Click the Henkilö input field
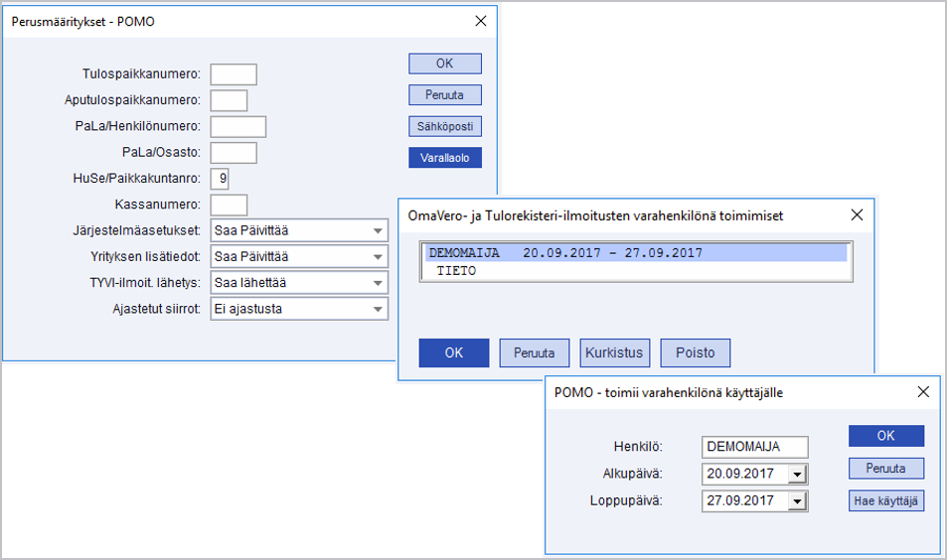947x560 pixels. click(x=754, y=448)
